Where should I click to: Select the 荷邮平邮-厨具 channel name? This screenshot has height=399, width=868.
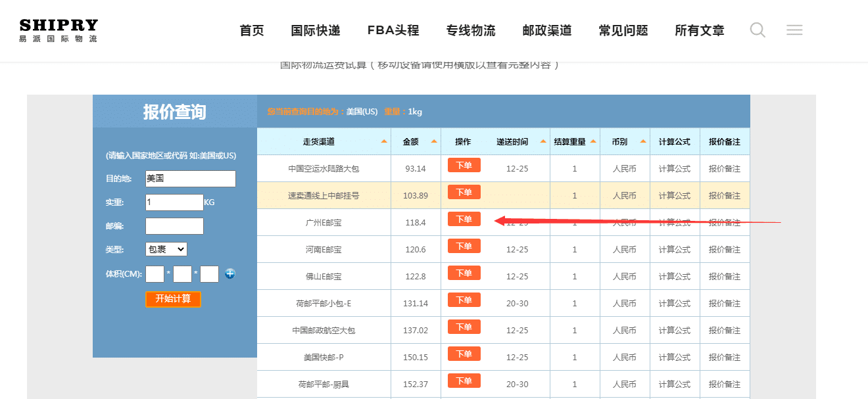tap(324, 385)
